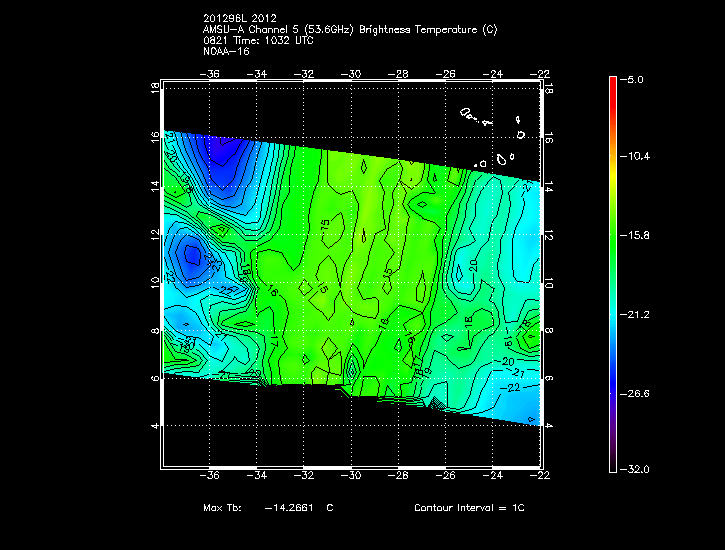
Task: Pick the red end of the colorbar
Action: click(x=612, y=85)
